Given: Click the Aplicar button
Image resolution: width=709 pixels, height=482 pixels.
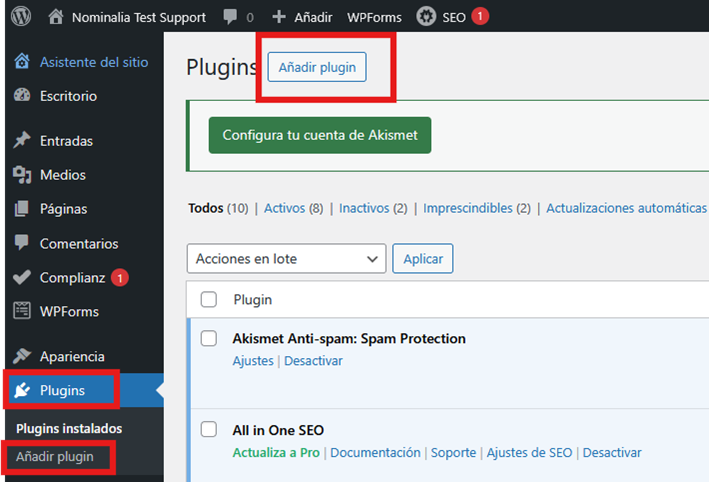Looking at the screenshot, I should click(x=423, y=259).
